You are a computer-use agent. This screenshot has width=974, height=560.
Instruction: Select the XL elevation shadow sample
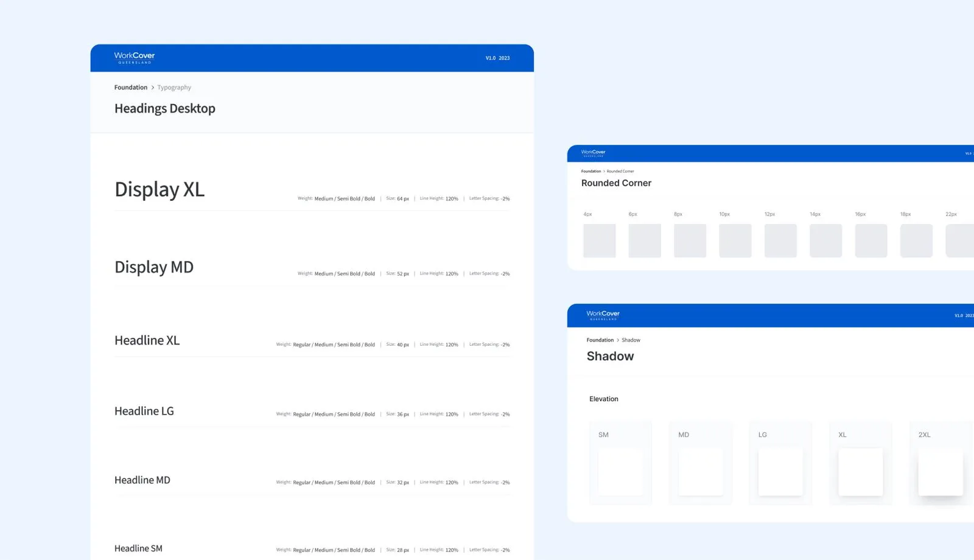(861, 472)
